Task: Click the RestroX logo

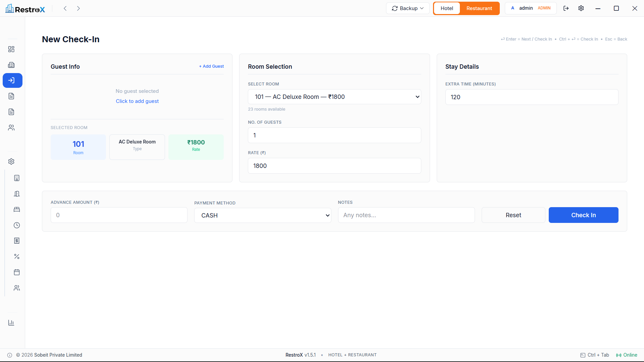Action: coord(25,9)
